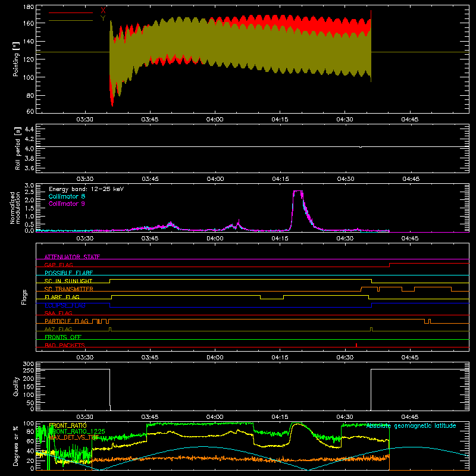Click the 300 tick on Quality axis
Image resolution: width=476 pixels, height=476 pixels.
29,364
